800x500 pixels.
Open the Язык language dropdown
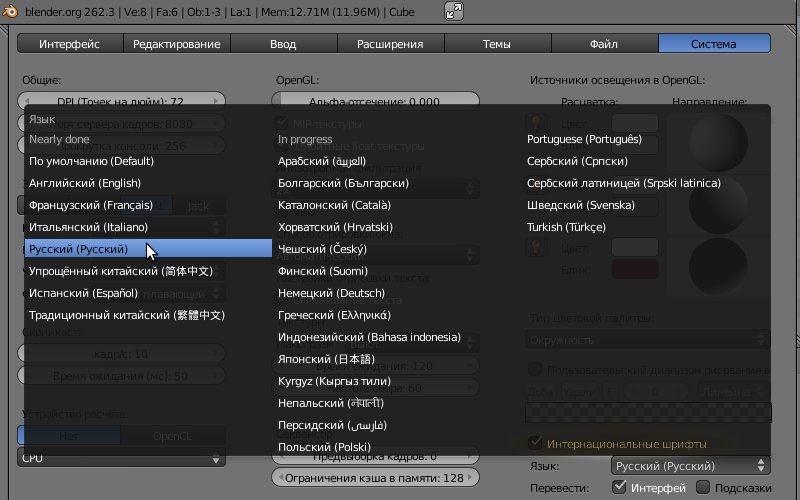[690, 466]
